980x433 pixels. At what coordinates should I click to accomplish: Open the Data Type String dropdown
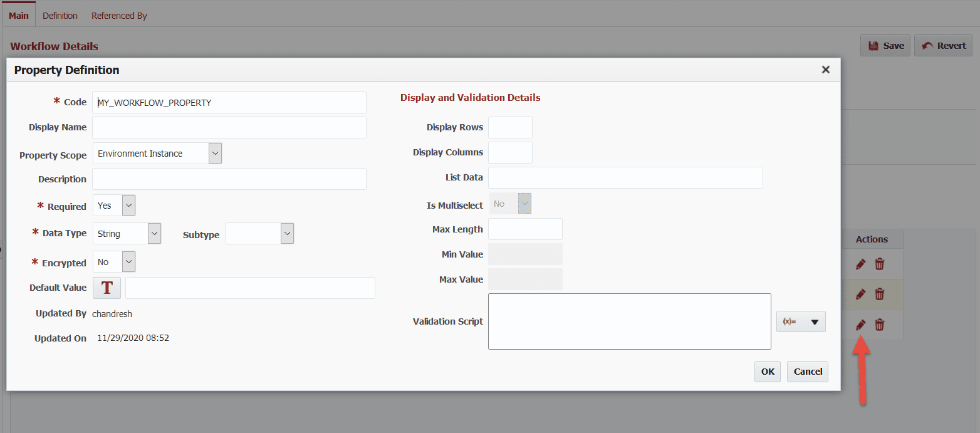click(x=154, y=234)
